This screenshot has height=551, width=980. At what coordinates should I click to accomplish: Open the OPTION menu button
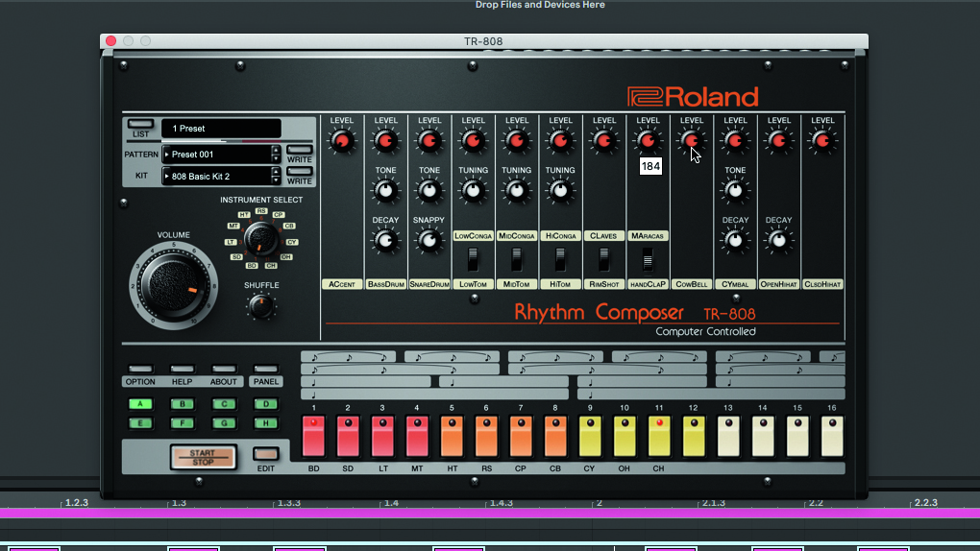140,370
